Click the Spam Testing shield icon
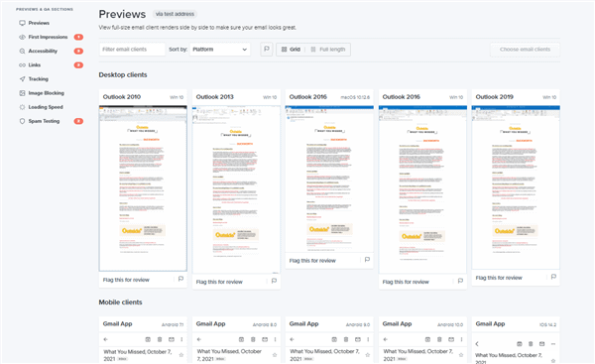 pos(22,121)
